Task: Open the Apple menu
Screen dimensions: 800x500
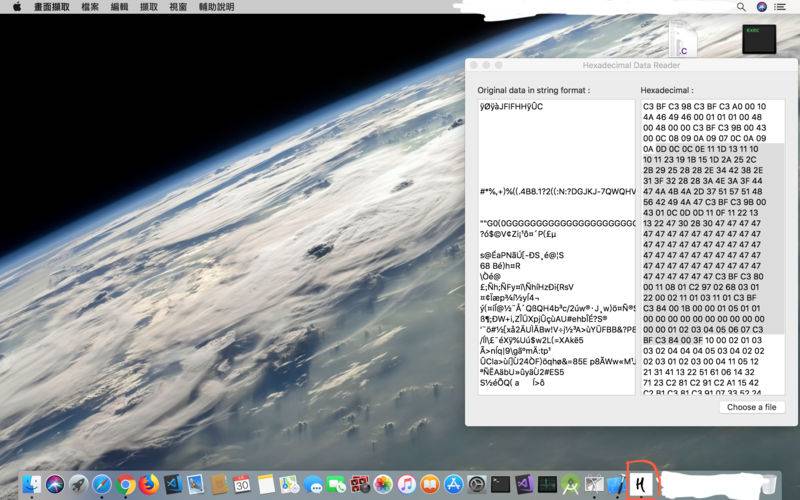Action: [x=17, y=6]
